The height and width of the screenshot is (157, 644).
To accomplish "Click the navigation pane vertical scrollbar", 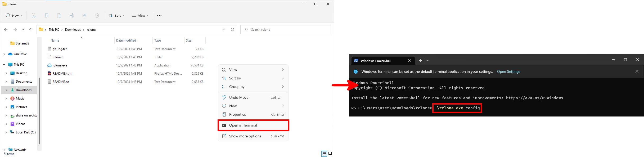I will pyautogui.click(x=39, y=111).
